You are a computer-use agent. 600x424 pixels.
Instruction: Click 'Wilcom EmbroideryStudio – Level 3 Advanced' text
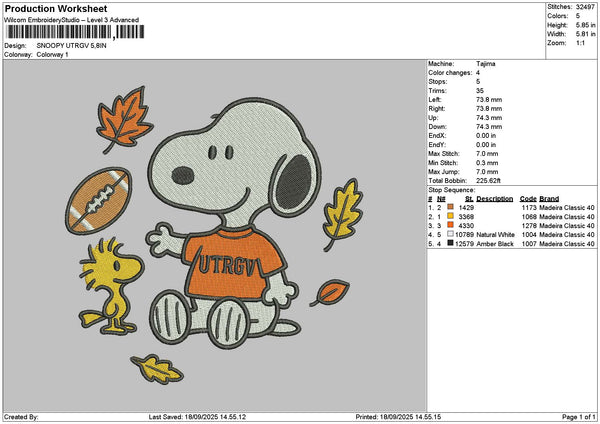click(72, 20)
